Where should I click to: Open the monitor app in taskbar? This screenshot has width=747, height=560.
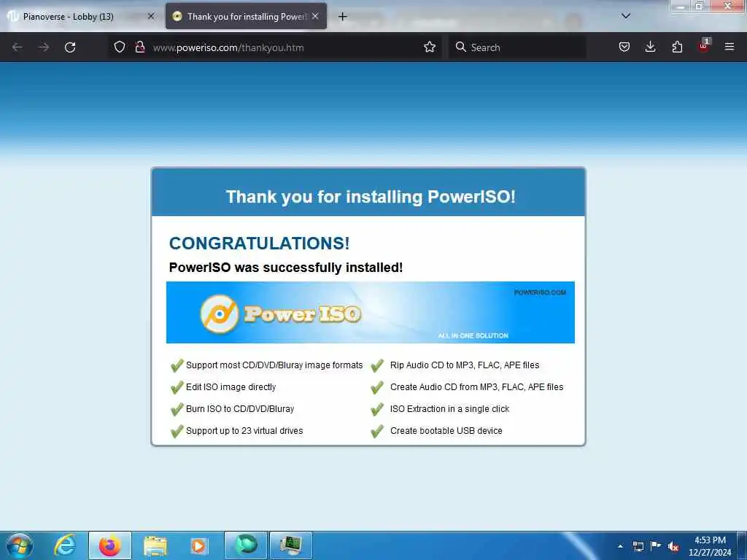click(291, 545)
